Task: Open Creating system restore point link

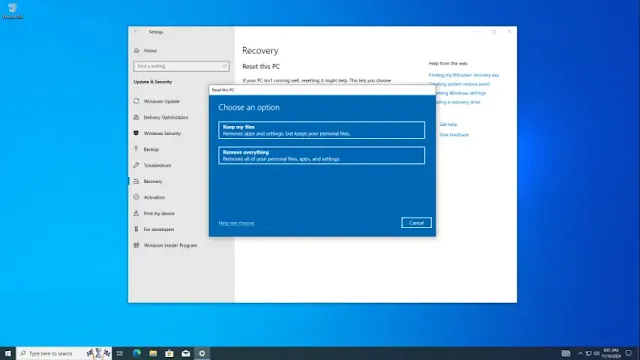Action: point(459,84)
